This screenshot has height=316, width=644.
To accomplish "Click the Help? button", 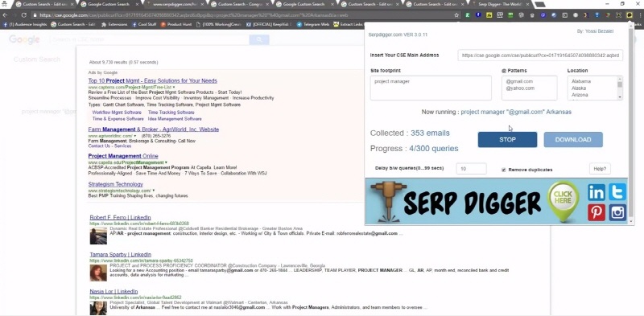I will (x=600, y=169).
